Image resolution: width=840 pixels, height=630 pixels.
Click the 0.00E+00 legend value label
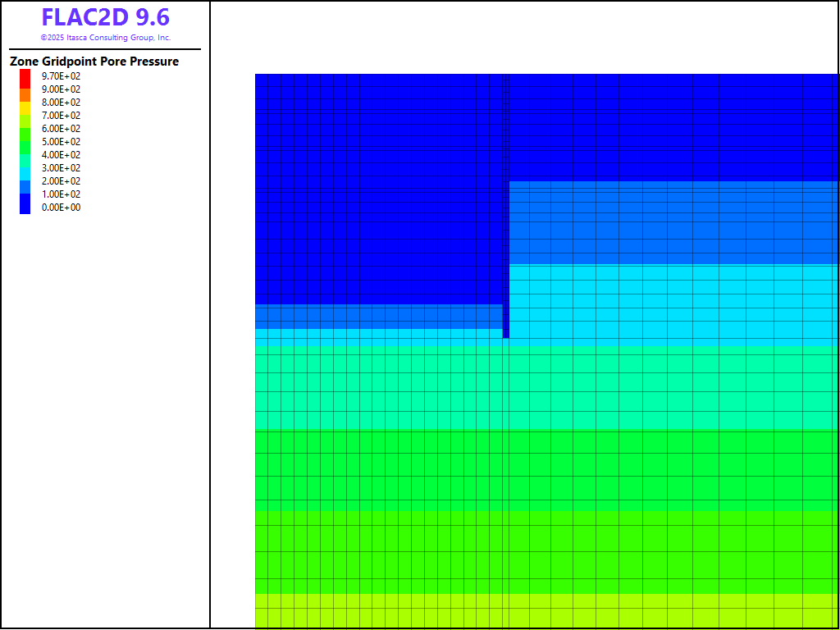pyautogui.click(x=61, y=208)
